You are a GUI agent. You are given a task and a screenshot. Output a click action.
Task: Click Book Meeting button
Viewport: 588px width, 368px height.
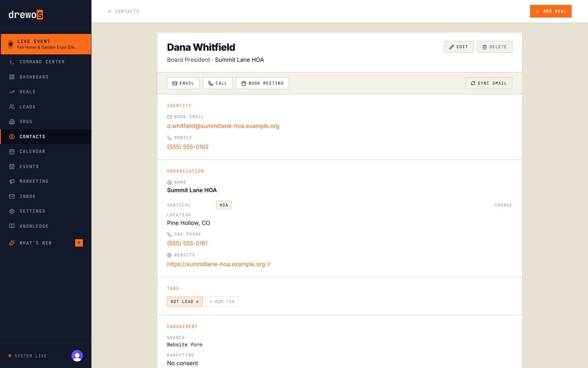click(262, 83)
